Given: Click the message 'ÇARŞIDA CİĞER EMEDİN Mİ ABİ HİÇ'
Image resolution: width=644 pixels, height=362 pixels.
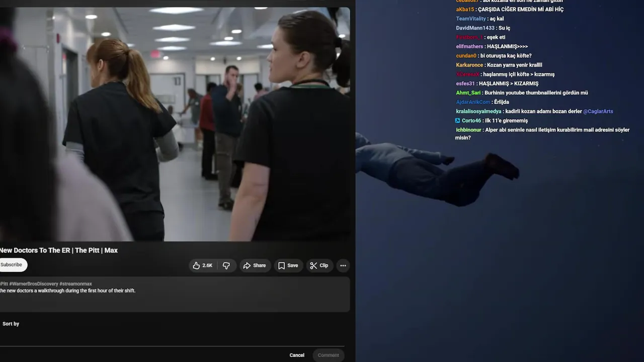Looking at the screenshot, I should tap(521, 10).
